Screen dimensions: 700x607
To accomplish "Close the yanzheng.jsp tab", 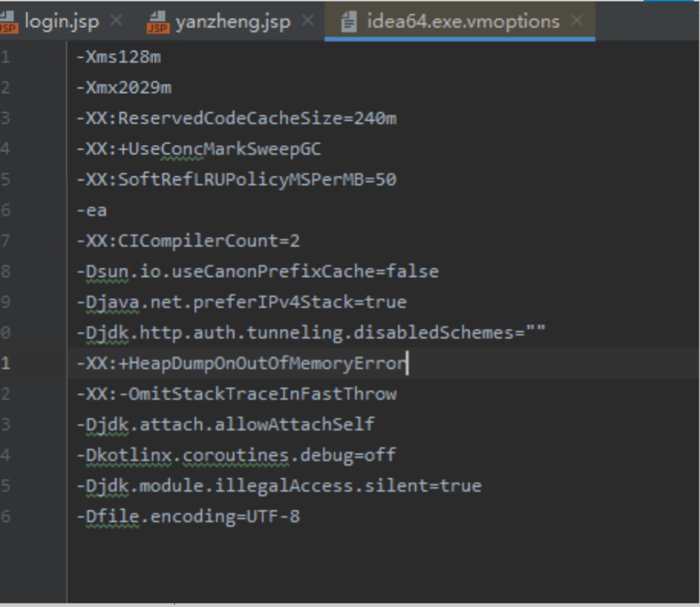I will pos(307,20).
